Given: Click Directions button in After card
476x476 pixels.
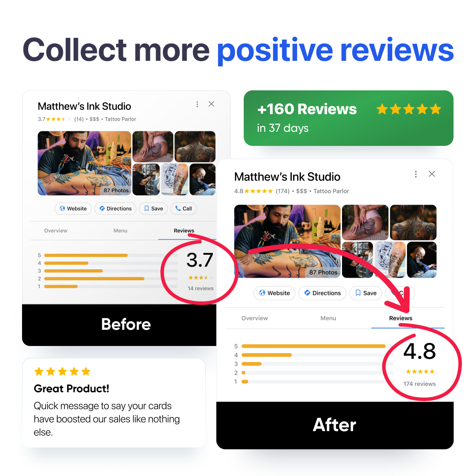Looking at the screenshot, I should [x=322, y=293].
